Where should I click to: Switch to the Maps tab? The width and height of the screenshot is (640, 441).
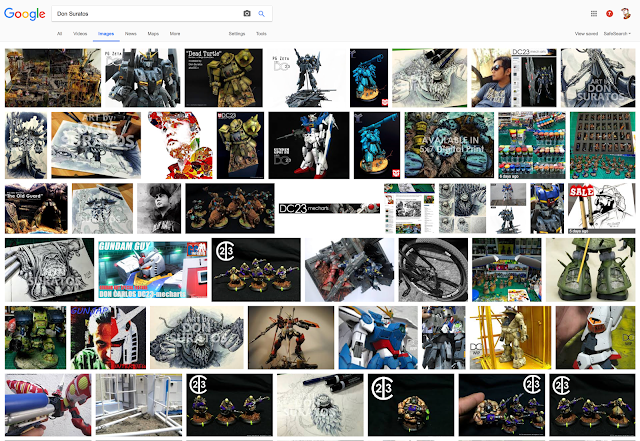coord(153,33)
